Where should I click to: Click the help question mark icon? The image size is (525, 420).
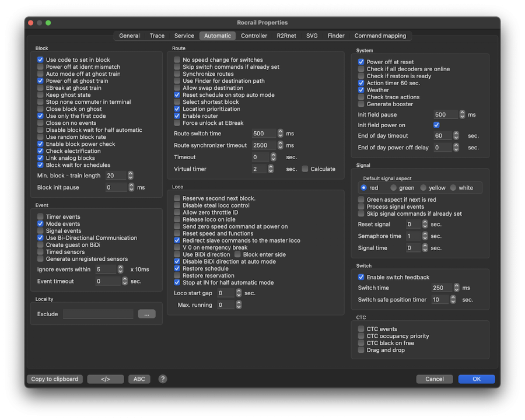163,379
